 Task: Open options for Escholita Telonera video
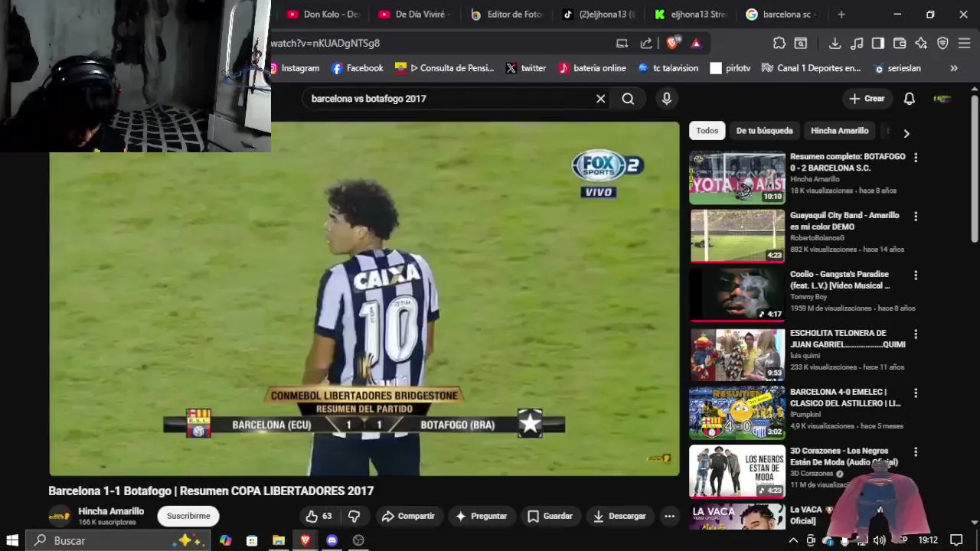click(916, 334)
